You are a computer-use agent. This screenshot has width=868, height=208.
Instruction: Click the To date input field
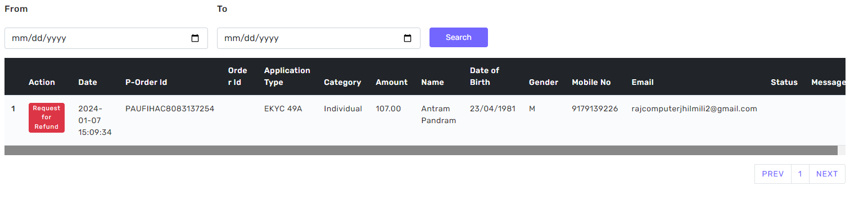coord(319,38)
